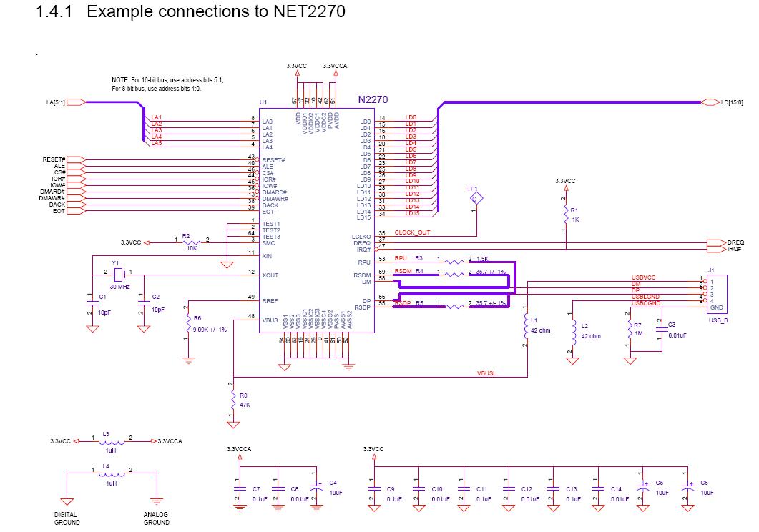Click the USBVCC net label
The width and height of the screenshot is (759, 532).
(x=643, y=277)
